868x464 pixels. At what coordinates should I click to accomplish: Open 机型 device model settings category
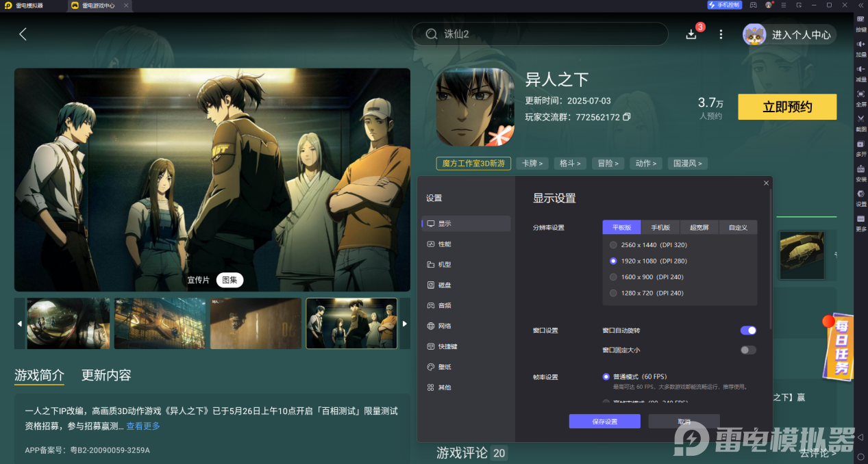coord(466,264)
